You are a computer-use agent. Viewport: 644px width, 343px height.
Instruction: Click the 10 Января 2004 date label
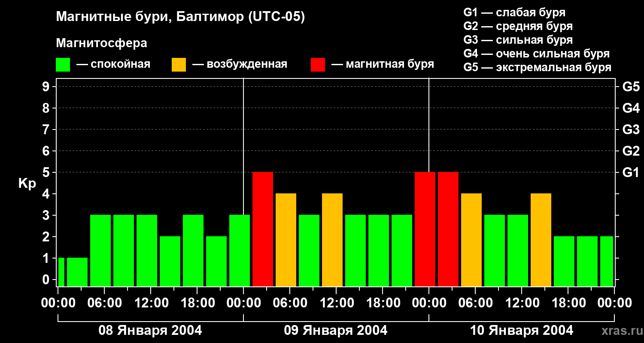522,331
